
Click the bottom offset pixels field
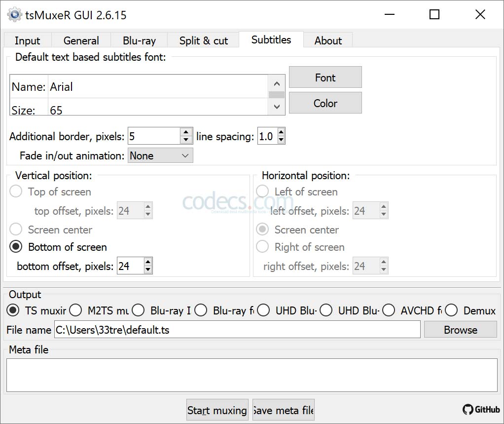130,266
